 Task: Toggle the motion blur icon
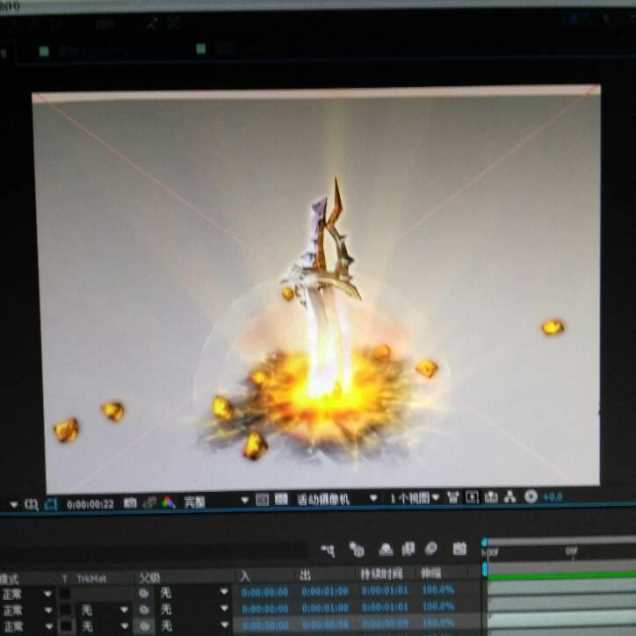coord(431,549)
